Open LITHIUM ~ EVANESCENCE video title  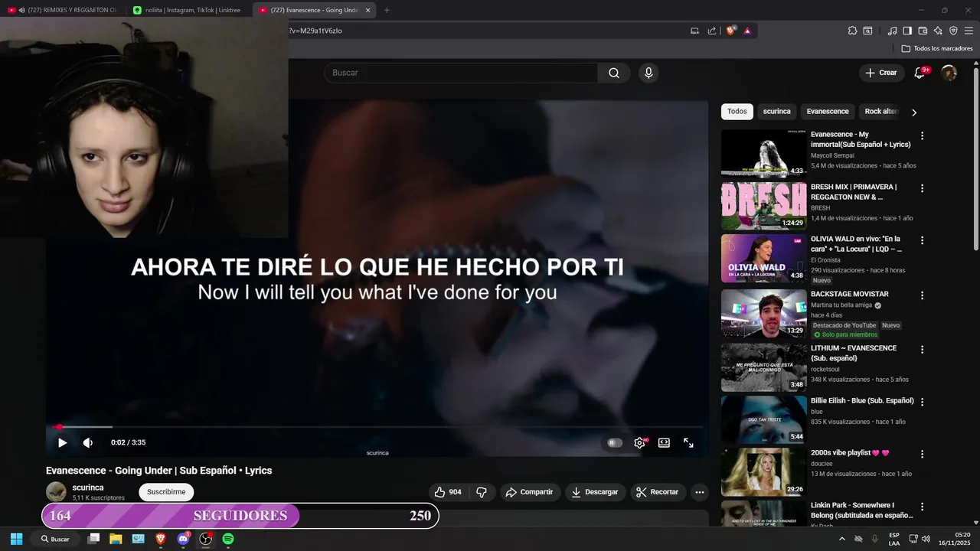pyautogui.click(x=854, y=353)
